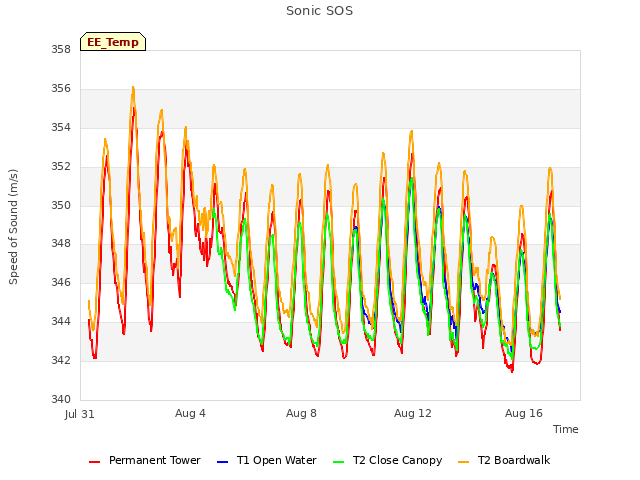The height and width of the screenshot is (480, 640).
Task: Click the red Permanent Tower legend swatch
Action: 94,462
